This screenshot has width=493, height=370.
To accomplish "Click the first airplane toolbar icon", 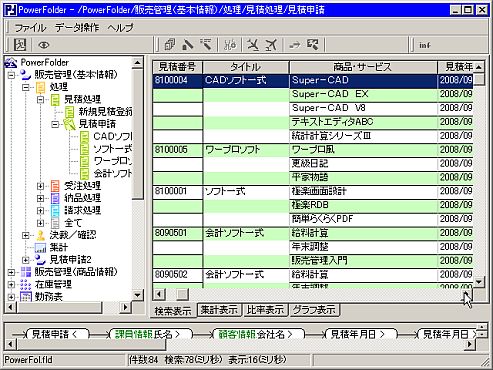I will pos(253,45).
